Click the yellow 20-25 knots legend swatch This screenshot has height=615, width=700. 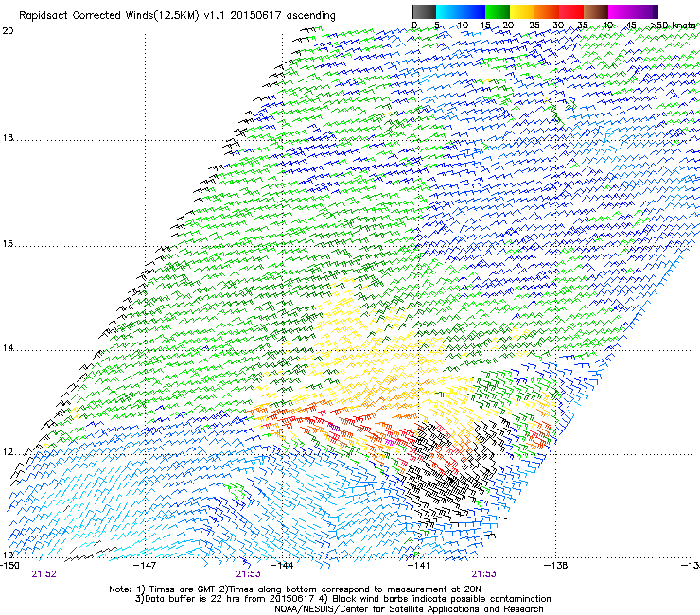[x=522, y=11]
